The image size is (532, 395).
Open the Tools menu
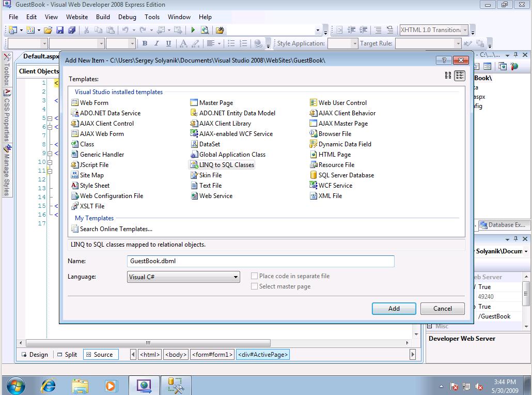[x=152, y=17]
